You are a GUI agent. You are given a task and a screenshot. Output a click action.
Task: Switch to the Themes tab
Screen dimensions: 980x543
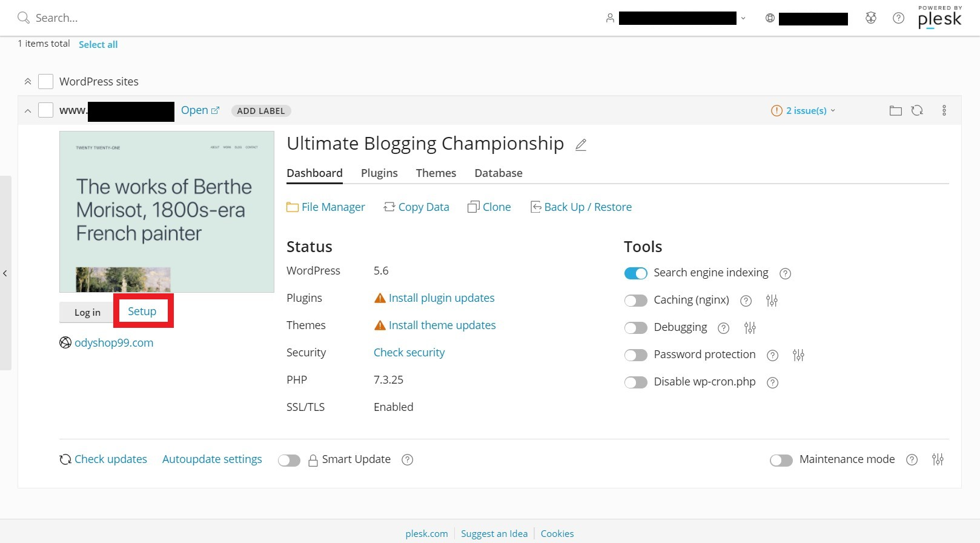click(436, 173)
